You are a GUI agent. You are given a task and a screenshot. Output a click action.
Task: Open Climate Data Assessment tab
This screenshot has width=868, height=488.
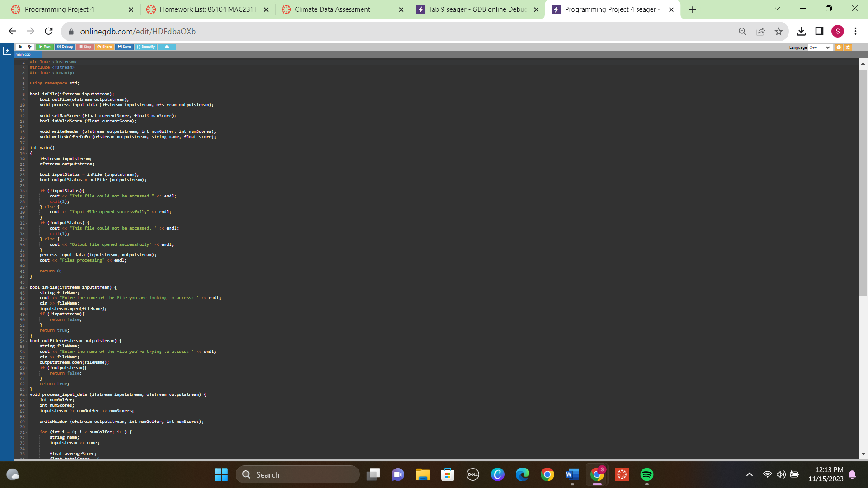[x=332, y=9]
